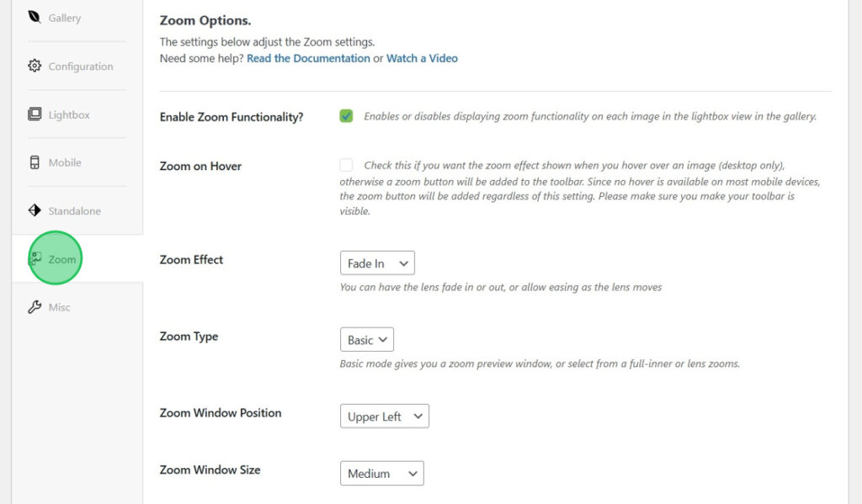Open Lightbox settings via its sidebar icon
The height and width of the screenshot is (504, 862).
pos(35,114)
